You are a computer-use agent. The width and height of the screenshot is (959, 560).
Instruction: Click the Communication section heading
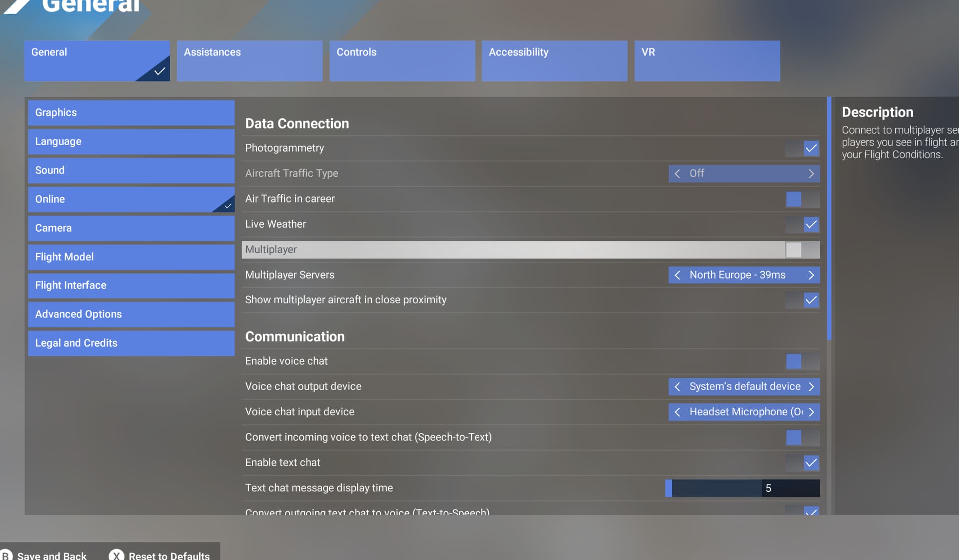[x=295, y=337]
